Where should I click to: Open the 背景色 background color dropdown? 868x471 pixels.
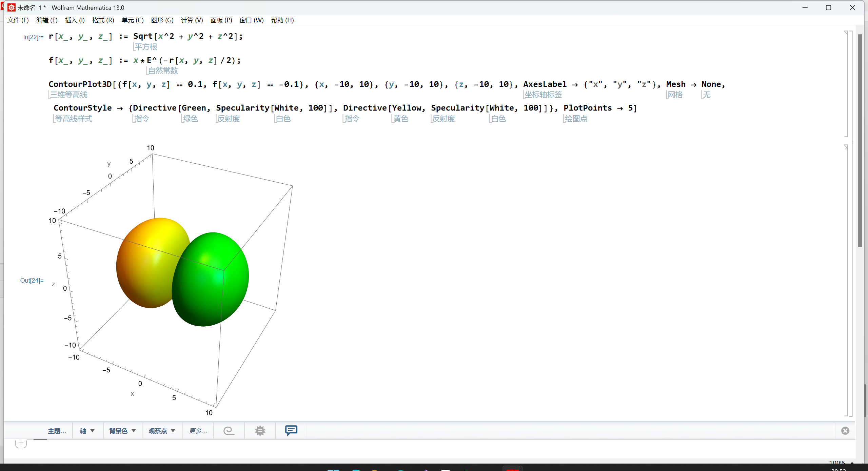[x=122, y=430]
